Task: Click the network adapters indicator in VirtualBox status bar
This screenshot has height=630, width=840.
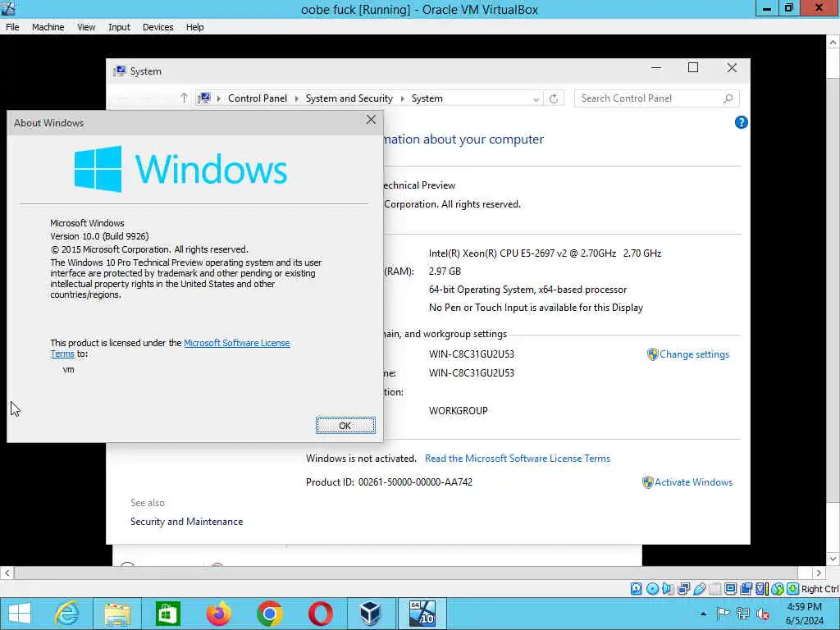Action: coord(683,589)
